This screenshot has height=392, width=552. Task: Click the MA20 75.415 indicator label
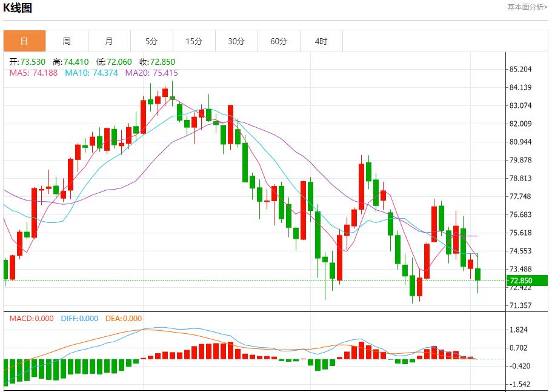pyautogui.click(x=151, y=73)
